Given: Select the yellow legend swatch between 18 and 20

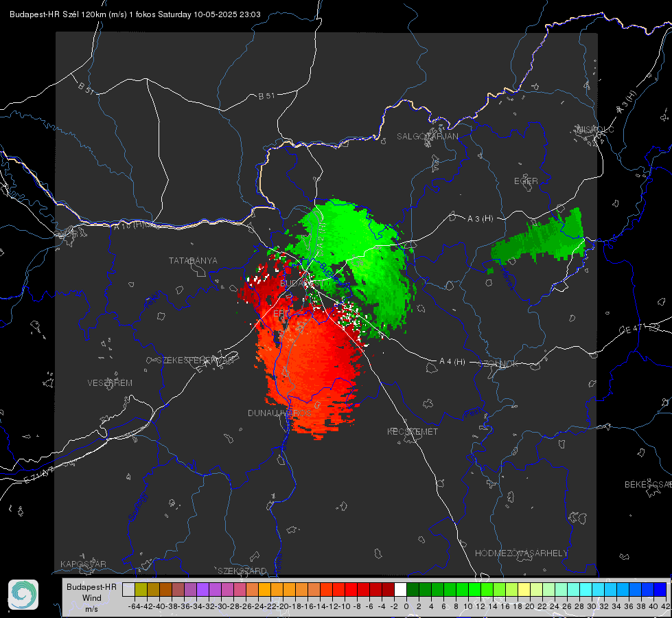Looking at the screenshot, I should pos(524,590).
